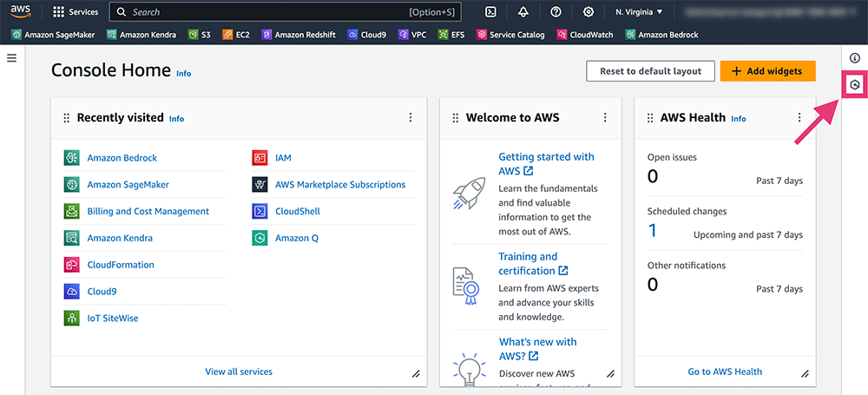Open Training and certification link
This screenshot has height=395, width=868.
click(x=533, y=264)
